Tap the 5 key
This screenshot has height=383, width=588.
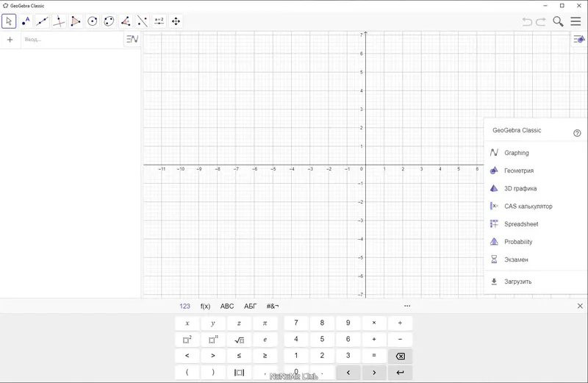click(x=322, y=340)
